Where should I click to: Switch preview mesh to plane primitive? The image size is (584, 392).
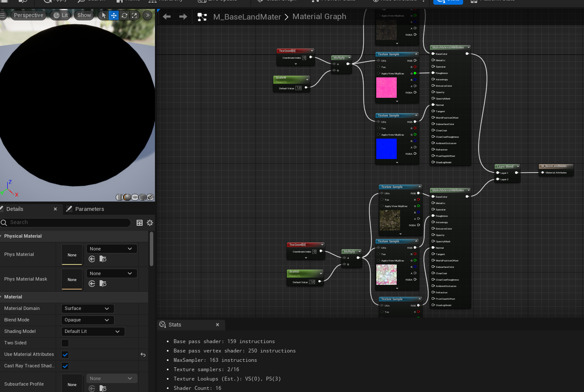click(x=135, y=197)
